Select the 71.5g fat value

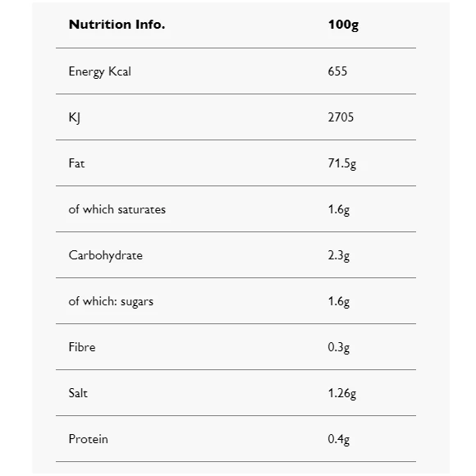click(x=342, y=164)
